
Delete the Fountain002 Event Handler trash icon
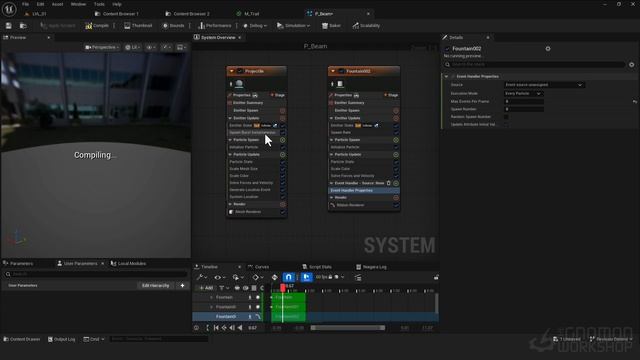[389, 183]
